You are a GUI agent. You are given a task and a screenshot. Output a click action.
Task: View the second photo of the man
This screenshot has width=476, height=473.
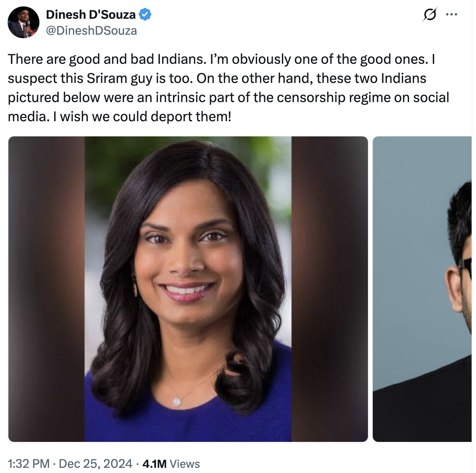(x=422, y=289)
